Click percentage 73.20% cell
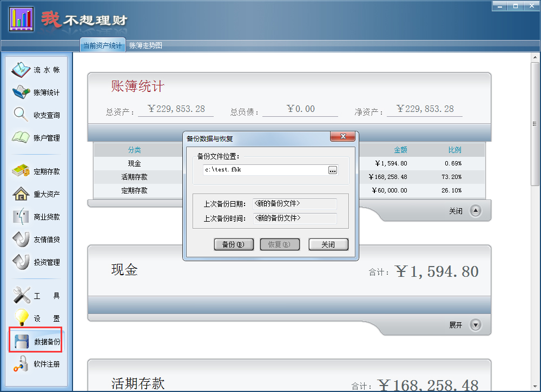 click(x=451, y=177)
